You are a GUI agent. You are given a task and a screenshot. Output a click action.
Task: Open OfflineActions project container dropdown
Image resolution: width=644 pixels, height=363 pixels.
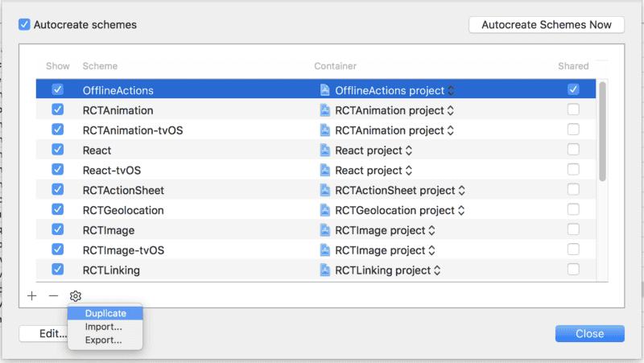tap(451, 90)
